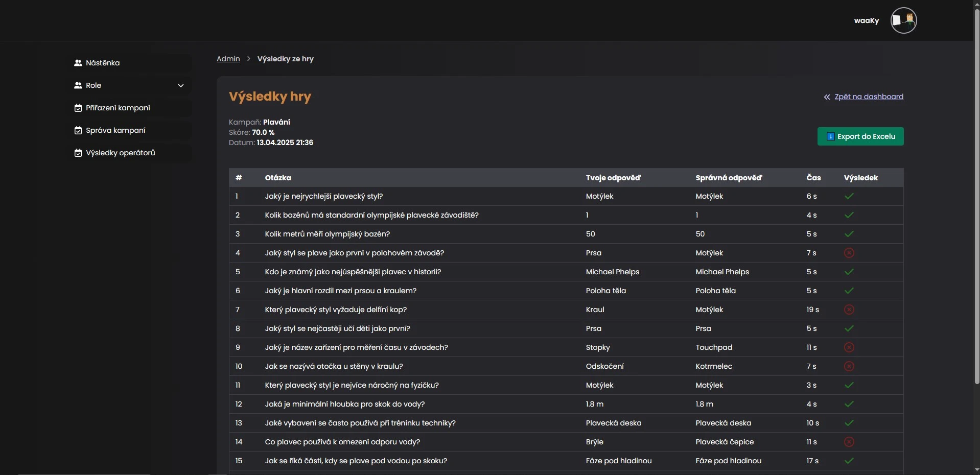
Task: Click the scrollbar up arrow
Action: click(977, 4)
